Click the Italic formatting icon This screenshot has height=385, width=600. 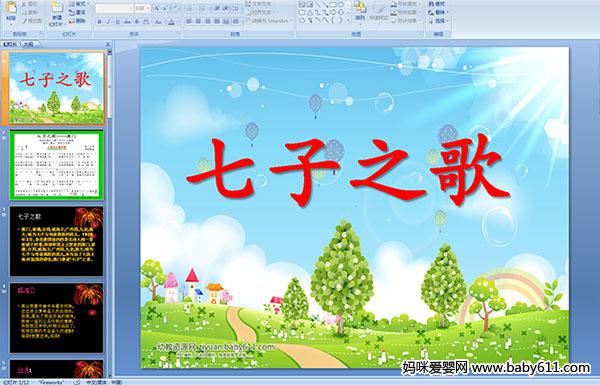[108, 22]
